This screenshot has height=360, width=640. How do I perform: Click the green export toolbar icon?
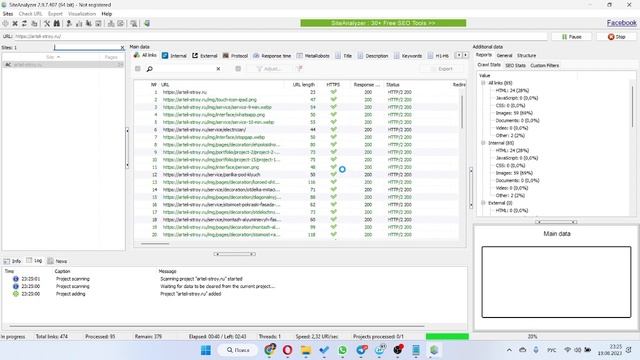click(x=147, y=24)
